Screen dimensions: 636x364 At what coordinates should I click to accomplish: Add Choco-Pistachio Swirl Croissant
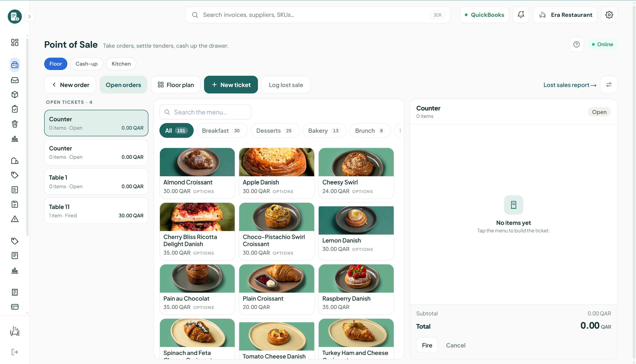click(x=277, y=231)
